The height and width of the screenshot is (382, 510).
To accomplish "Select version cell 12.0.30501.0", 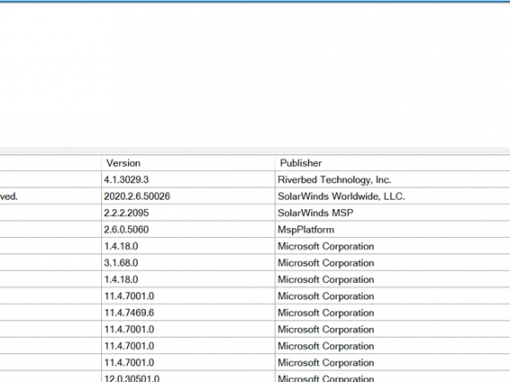I will [x=188, y=377].
